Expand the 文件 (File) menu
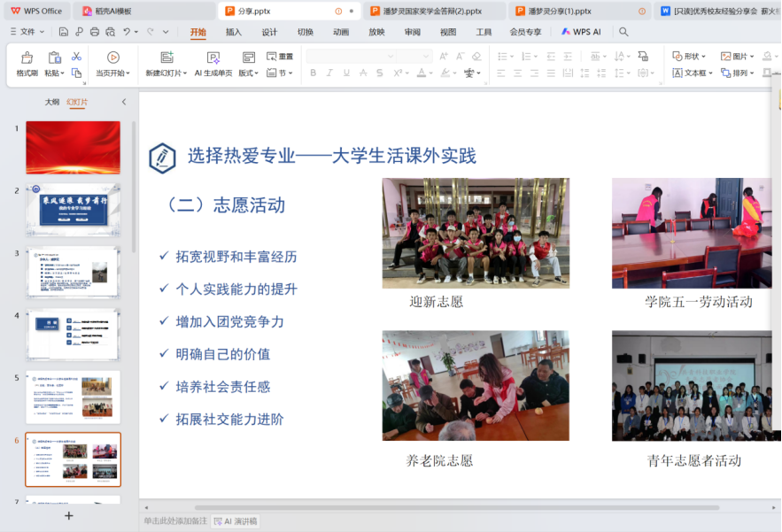 (x=27, y=32)
